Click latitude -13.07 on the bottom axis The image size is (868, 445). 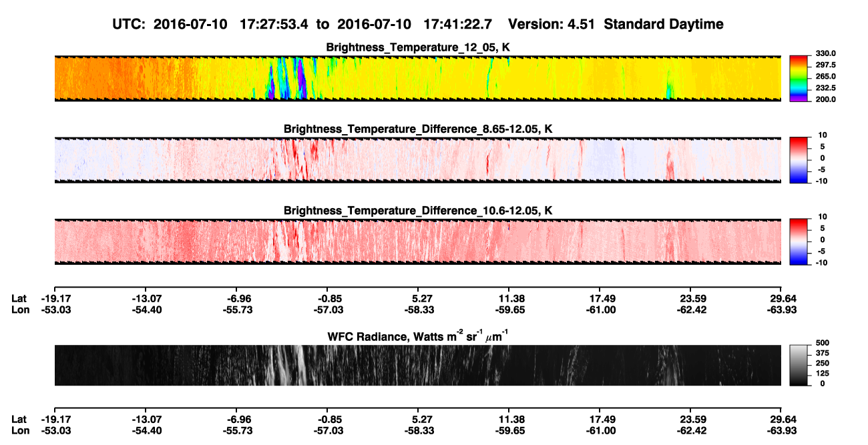click(147, 419)
